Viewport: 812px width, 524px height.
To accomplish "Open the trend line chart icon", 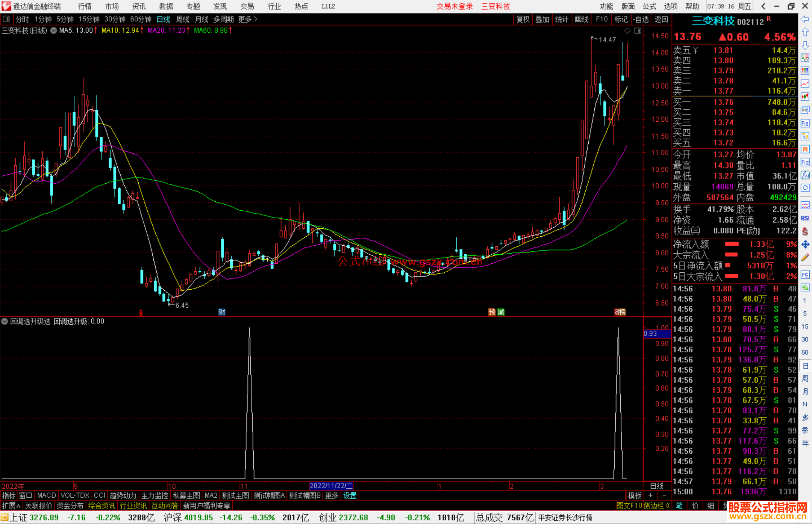I will (x=805, y=83).
